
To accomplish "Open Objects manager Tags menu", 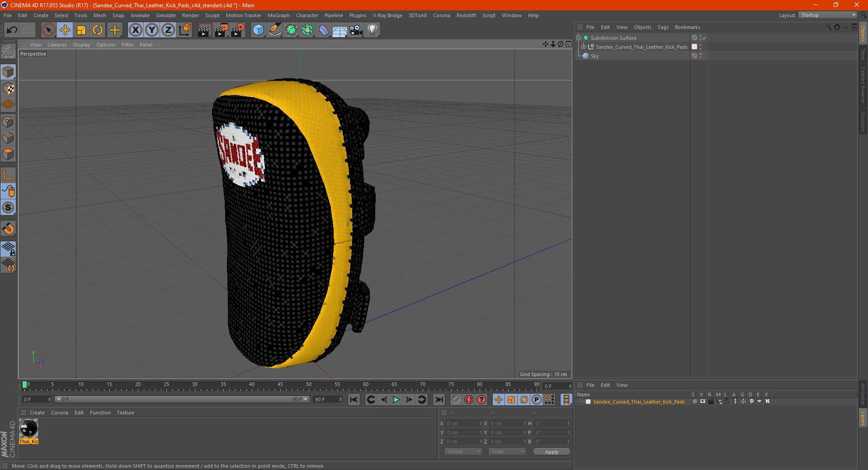I will 663,27.
